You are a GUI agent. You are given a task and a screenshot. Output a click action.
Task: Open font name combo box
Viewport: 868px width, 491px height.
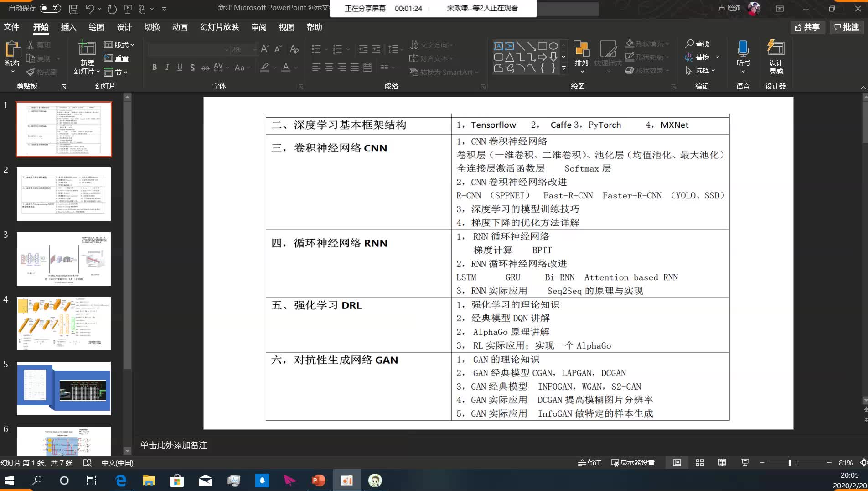(188, 49)
